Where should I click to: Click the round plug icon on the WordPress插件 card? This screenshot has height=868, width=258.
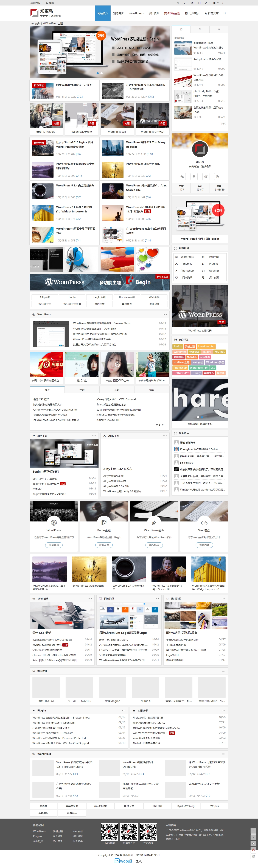click(x=154, y=523)
